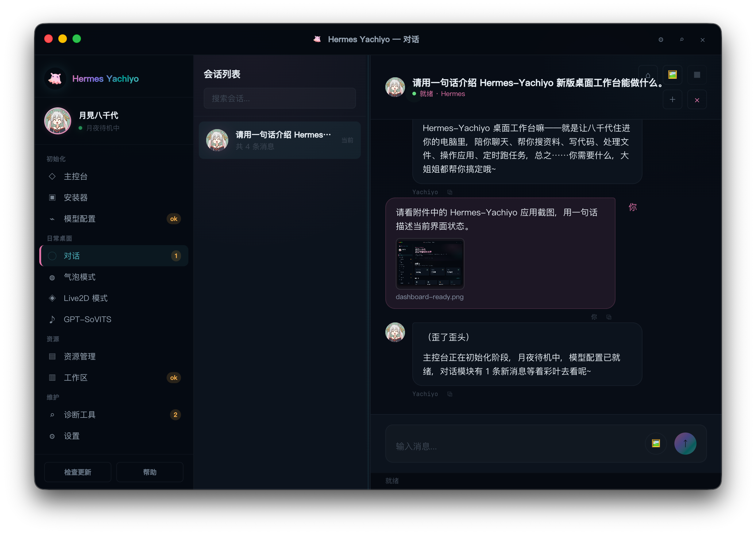Click the 就绪 status bar text at bottom
This screenshot has width=756, height=535.
pos(392,481)
